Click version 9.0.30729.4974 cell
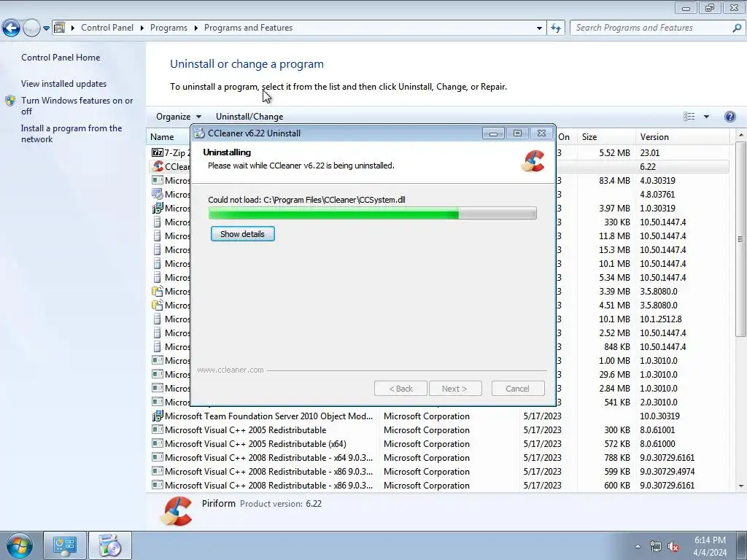The height and width of the screenshot is (560, 747). tap(667, 472)
